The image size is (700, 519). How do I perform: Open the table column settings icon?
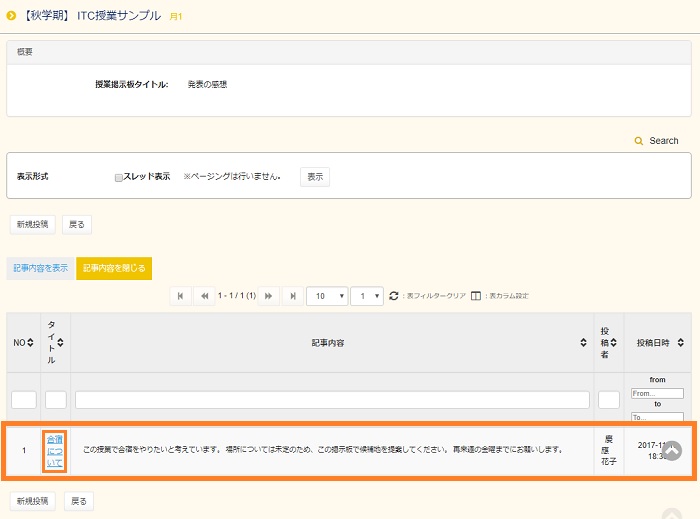(x=476, y=296)
